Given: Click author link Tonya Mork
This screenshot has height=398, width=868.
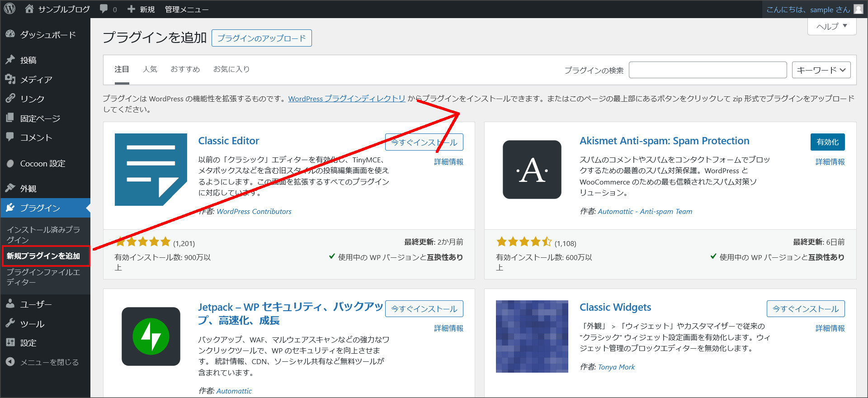Looking at the screenshot, I should 616,367.
